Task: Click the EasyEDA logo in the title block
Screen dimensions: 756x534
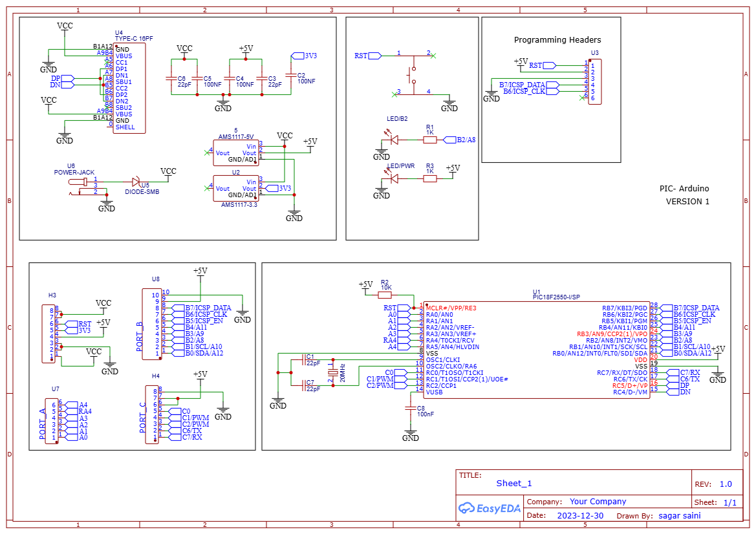Action: (489, 508)
